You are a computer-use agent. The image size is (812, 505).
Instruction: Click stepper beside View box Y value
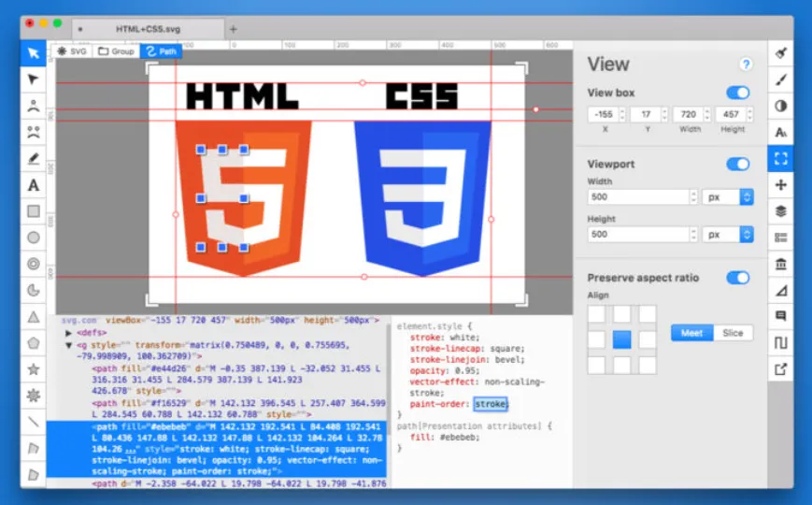pos(665,114)
